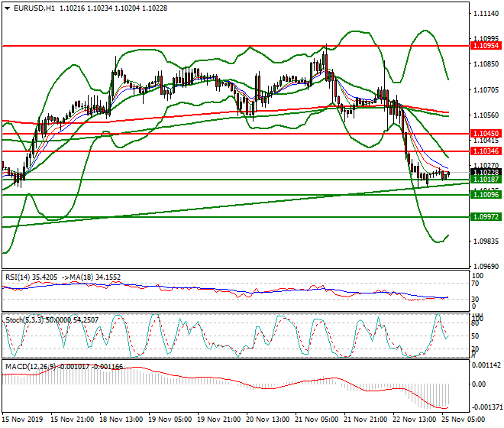Click the 15 Nov 2019 time axis label
The height and width of the screenshot is (428, 504).
[x=22, y=420]
